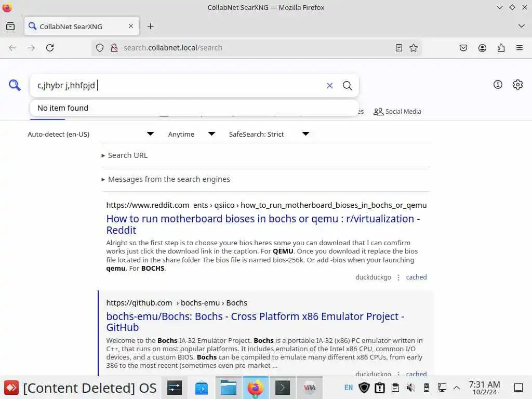
Task: Open tracking protection shield icon
Action: click(x=99, y=48)
